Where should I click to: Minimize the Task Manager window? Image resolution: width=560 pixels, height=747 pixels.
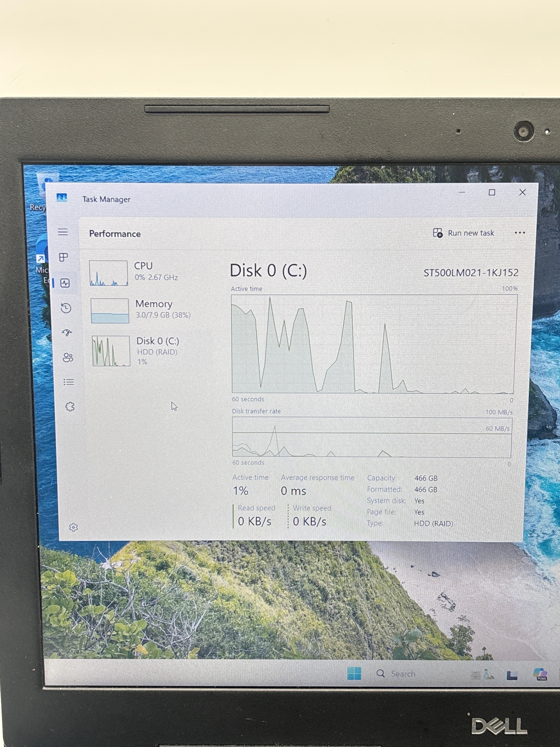[462, 192]
